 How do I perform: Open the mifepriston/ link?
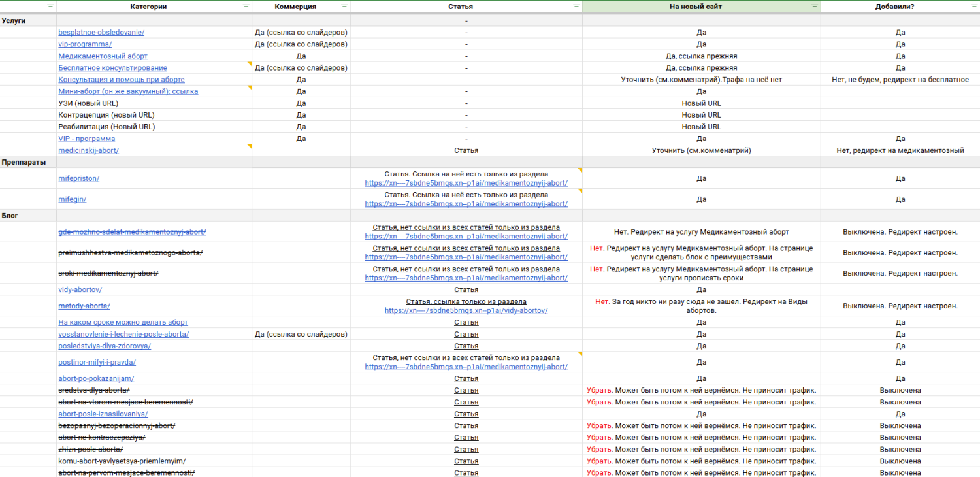(79, 178)
